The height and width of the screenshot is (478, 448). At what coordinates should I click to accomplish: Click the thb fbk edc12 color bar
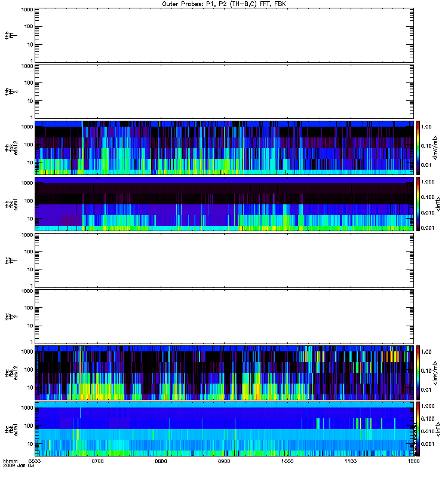[x=418, y=148]
